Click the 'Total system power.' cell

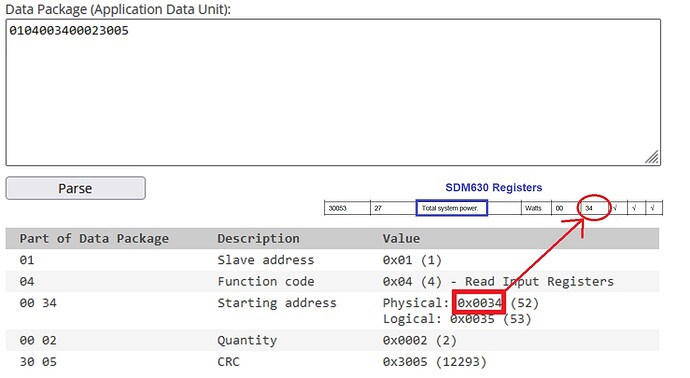(451, 208)
